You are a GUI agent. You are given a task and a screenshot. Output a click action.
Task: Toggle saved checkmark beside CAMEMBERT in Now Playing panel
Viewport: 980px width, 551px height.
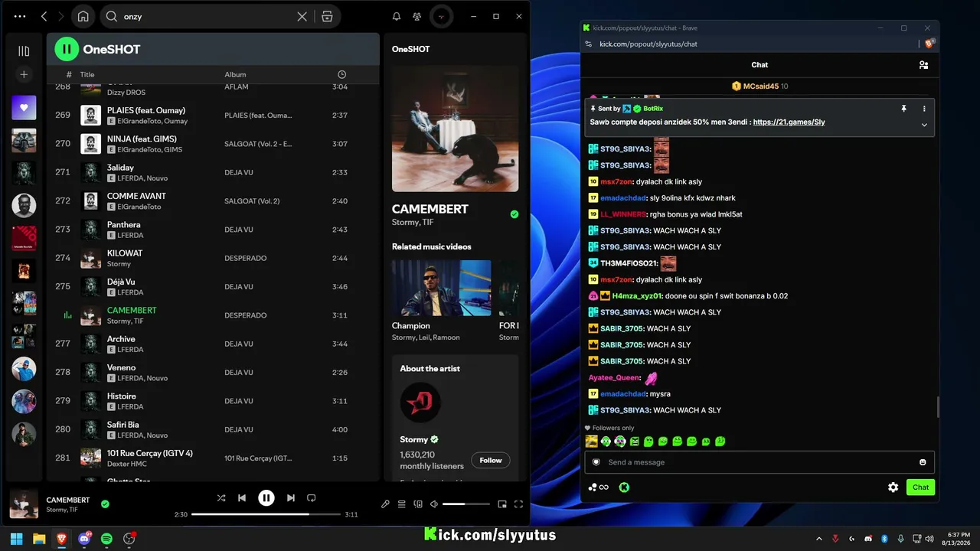coord(514,214)
